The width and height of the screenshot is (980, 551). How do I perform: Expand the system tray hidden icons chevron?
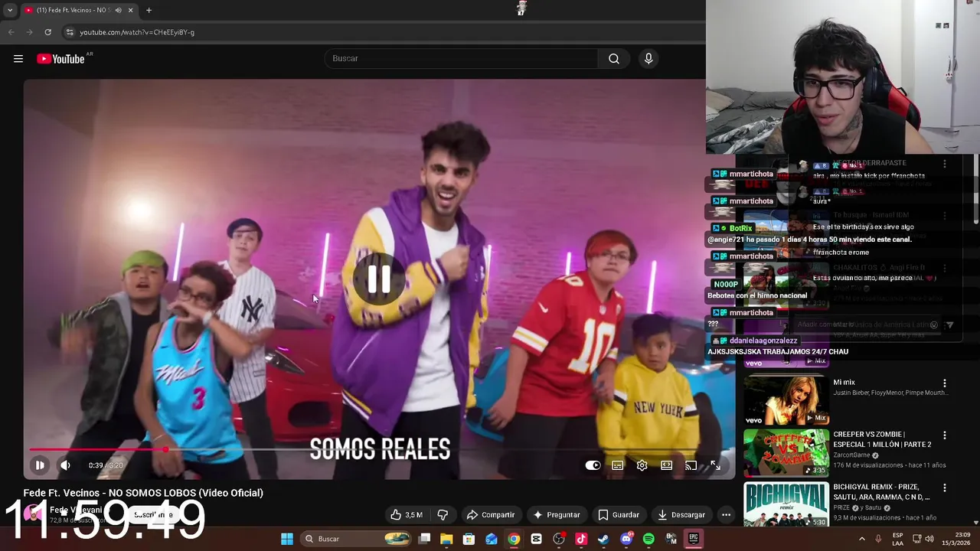[861, 539]
